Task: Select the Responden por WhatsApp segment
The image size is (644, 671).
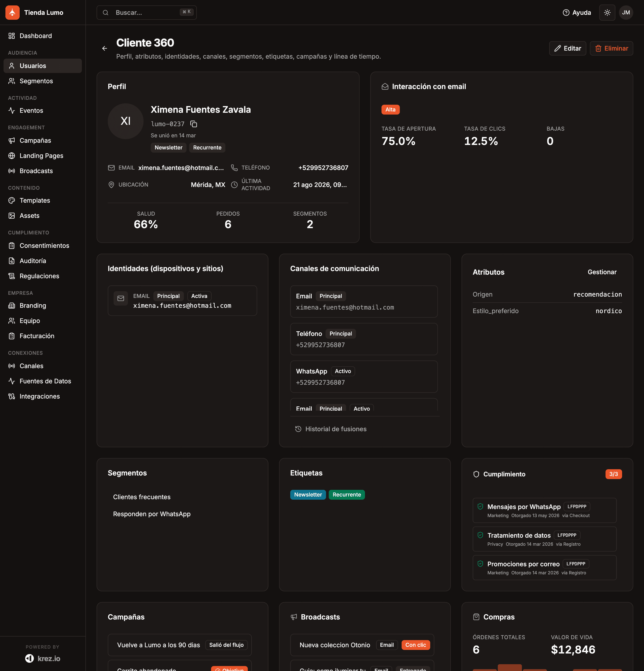Action: pos(152,514)
